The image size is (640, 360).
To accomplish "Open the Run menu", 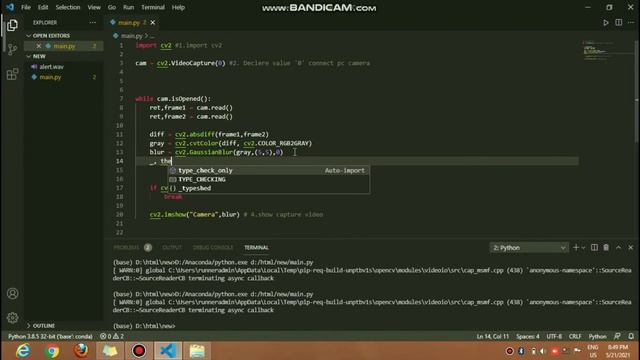I will point(129,7).
